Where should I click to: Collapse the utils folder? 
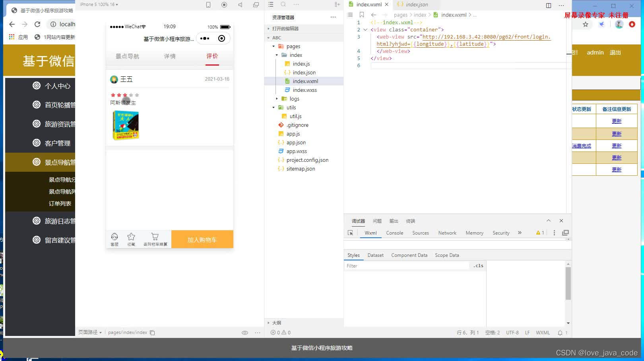[x=274, y=107]
